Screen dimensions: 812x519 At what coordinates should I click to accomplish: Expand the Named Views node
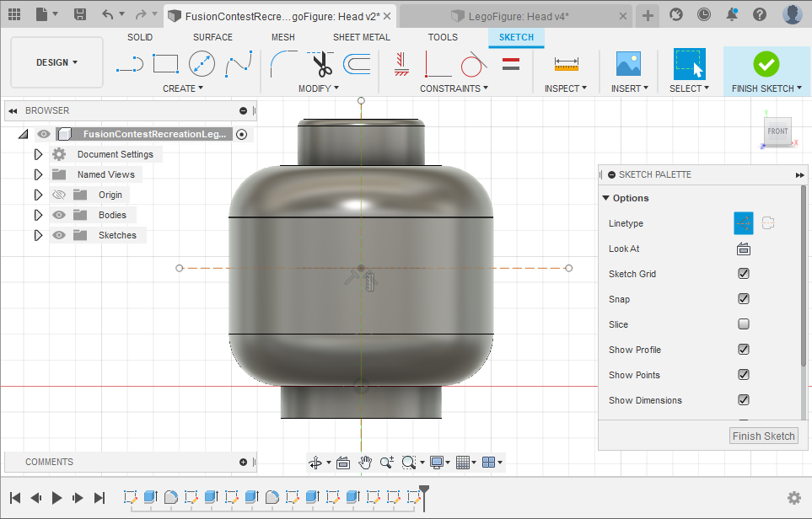(38, 174)
